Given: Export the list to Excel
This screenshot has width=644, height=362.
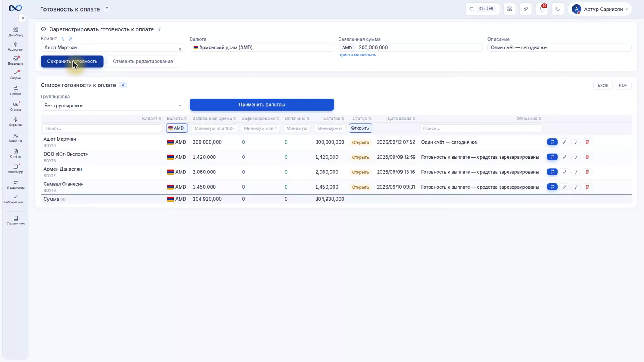Looking at the screenshot, I should pyautogui.click(x=603, y=85).
